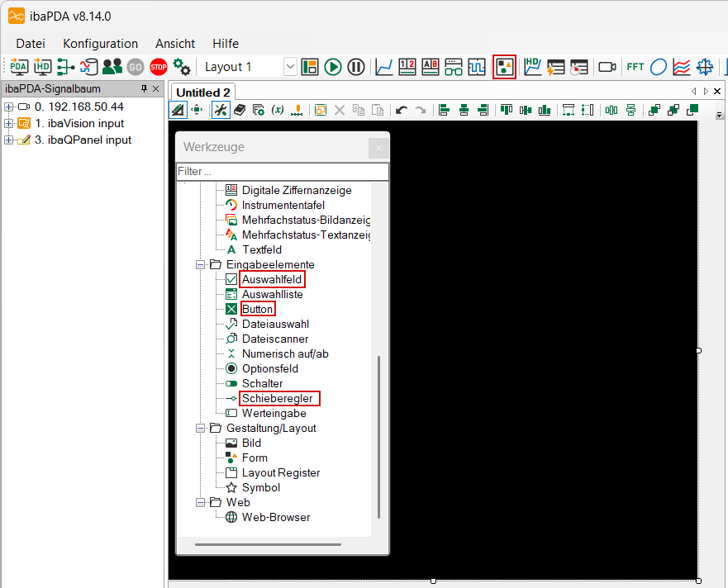728x588 pixels.
Task: Toggle the panel design mode icon
Action: (x=178, y=110)
